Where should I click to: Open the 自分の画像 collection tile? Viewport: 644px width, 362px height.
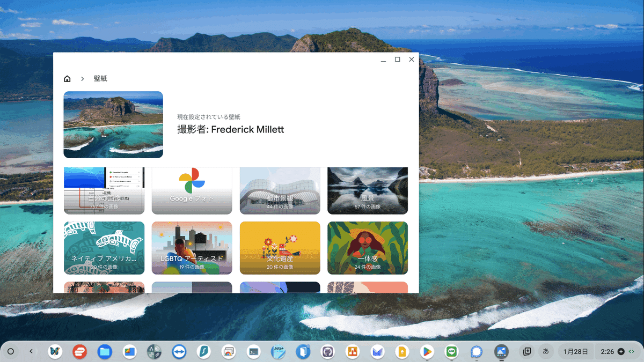104,190
